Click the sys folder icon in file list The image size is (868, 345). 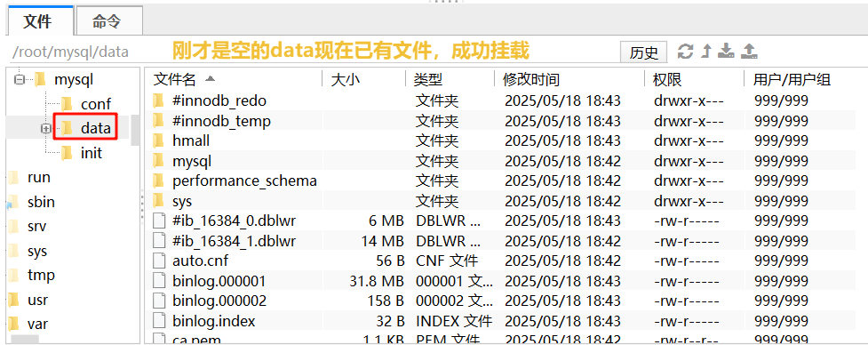pos(159,200)
